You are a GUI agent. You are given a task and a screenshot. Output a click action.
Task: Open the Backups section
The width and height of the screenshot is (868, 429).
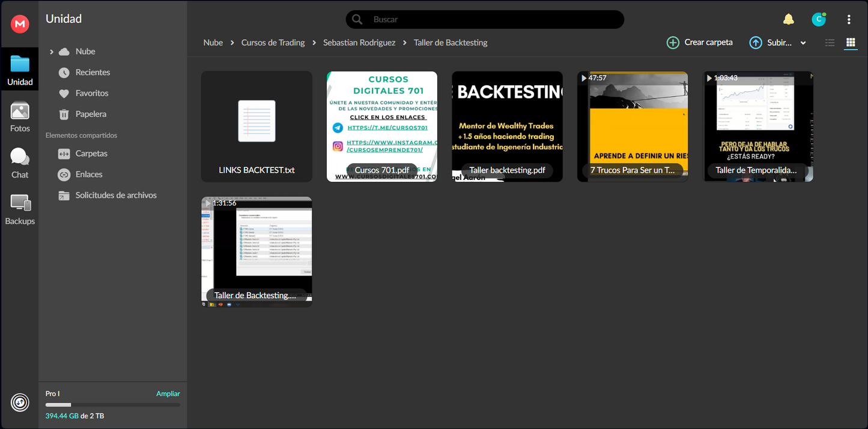(20, 209)
